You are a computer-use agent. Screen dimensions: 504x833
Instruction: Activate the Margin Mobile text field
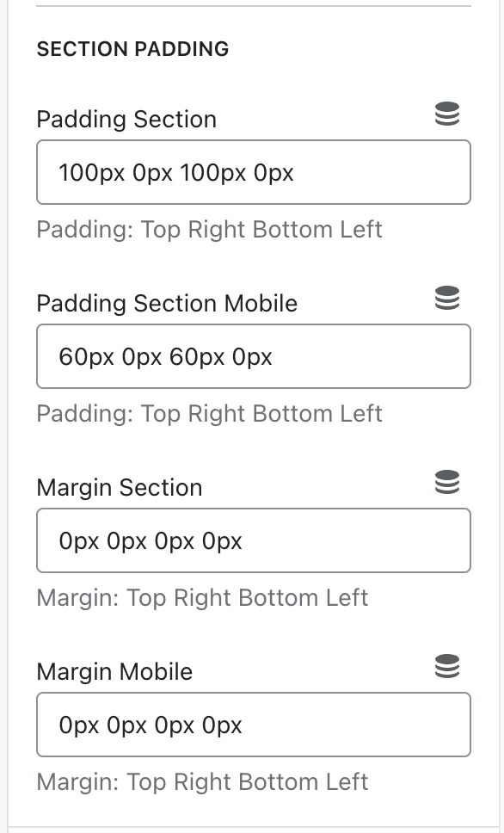click(254, 725)
